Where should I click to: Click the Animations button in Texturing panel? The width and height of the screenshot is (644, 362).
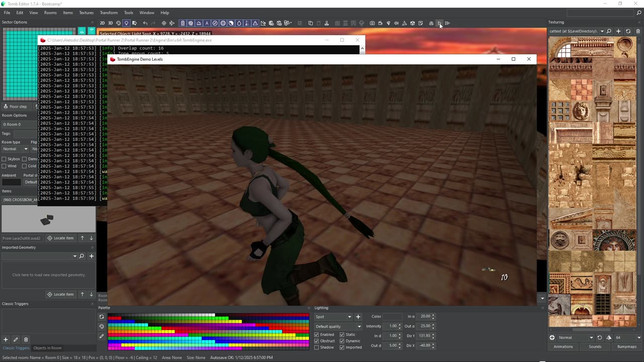pos(563,346)
